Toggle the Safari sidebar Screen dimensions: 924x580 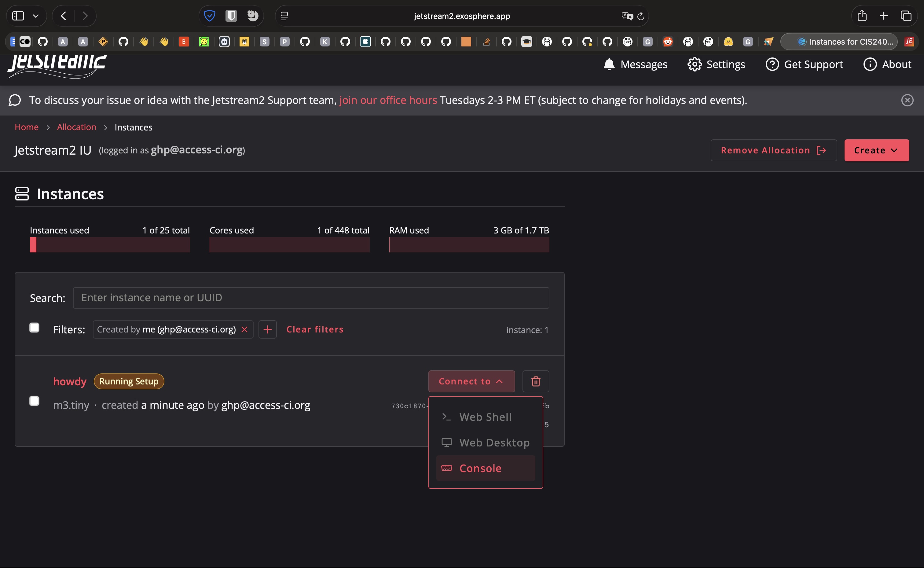click(x=18, y=16)
